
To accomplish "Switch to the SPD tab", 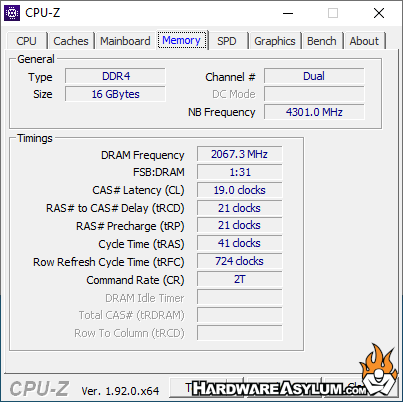I will click(x=227, y=41).
